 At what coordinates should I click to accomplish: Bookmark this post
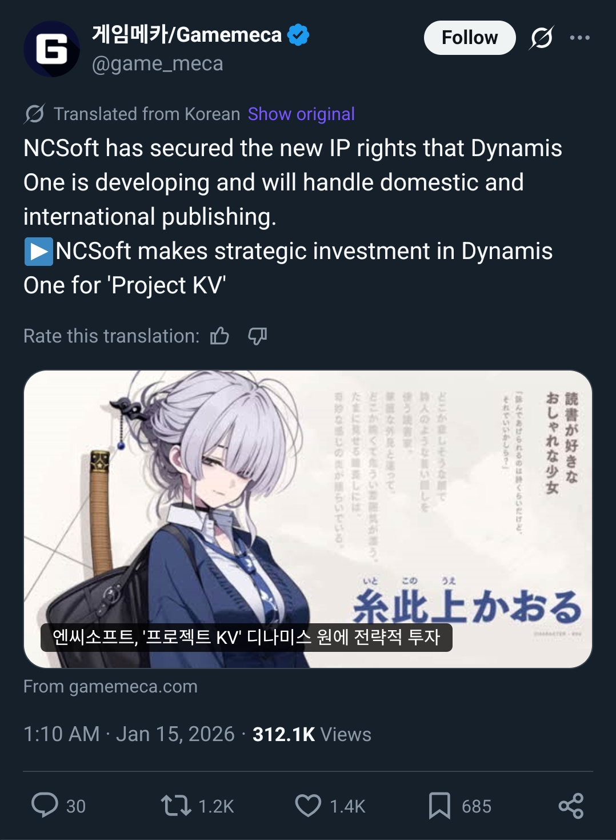point(439,805)
